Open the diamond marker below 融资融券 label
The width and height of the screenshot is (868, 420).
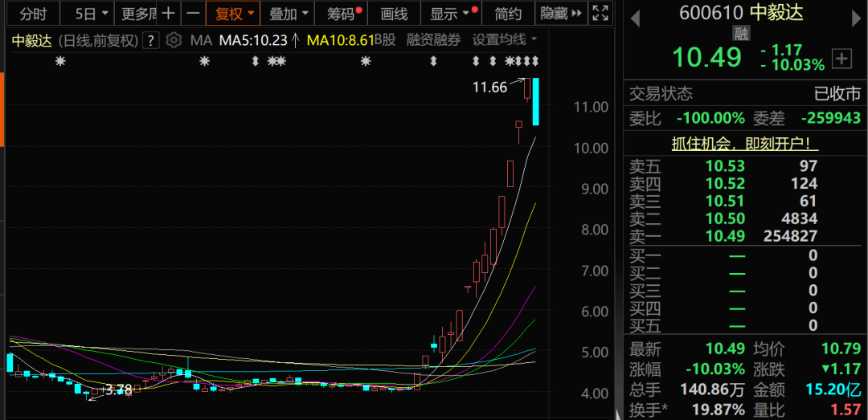(433, 61)
